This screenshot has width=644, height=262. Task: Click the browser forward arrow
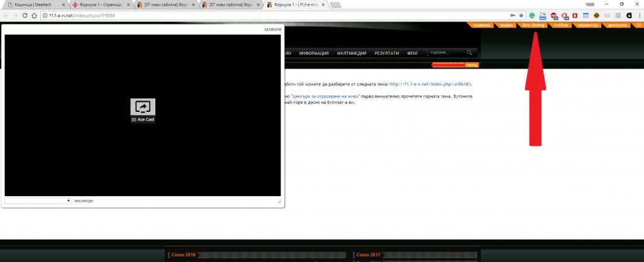tap(15, 15)
